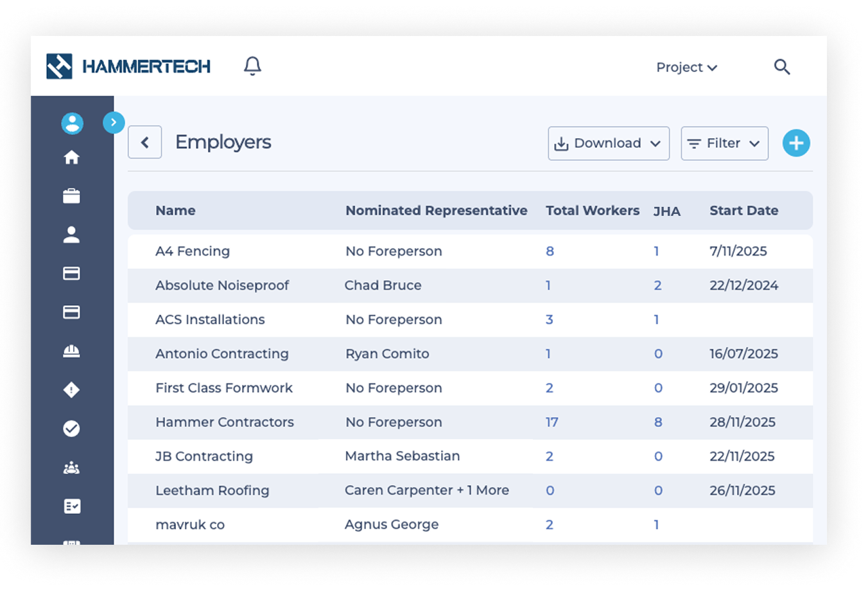868x591 pixels.
Task: Open the group meeting icon in the sidebar
Action: coord(72,467)
